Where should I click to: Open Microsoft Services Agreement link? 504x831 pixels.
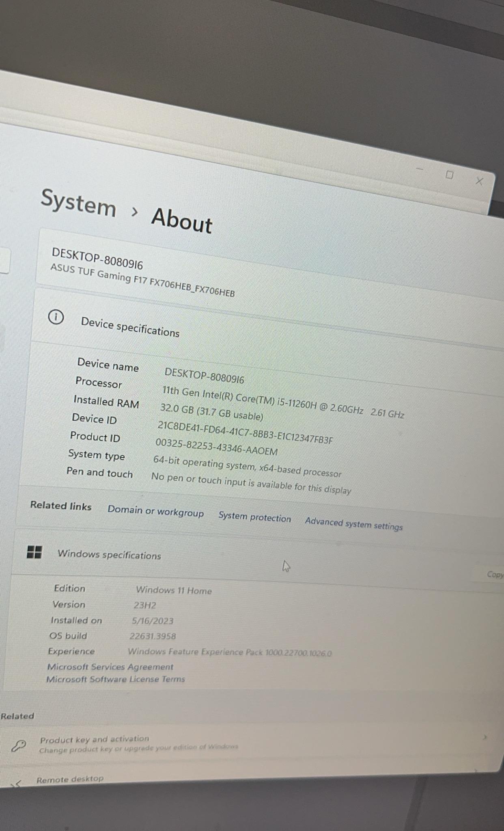[x=110, y=667]
